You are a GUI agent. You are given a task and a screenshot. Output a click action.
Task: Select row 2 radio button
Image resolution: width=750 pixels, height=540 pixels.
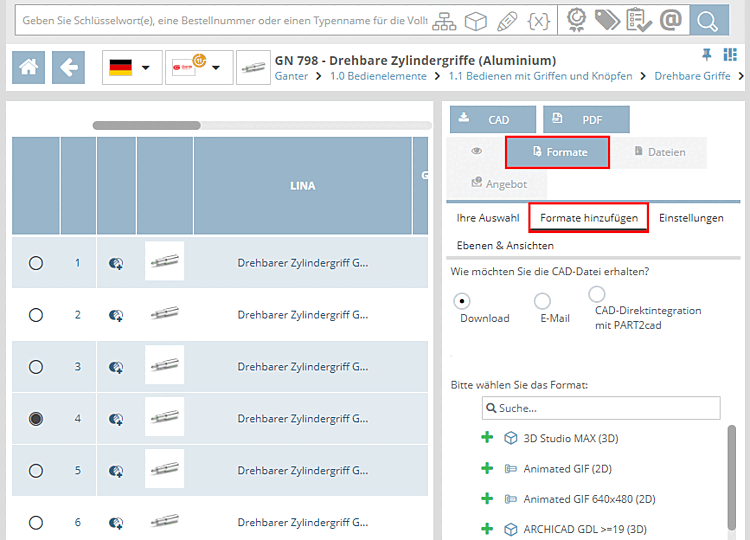pos(36,315)
